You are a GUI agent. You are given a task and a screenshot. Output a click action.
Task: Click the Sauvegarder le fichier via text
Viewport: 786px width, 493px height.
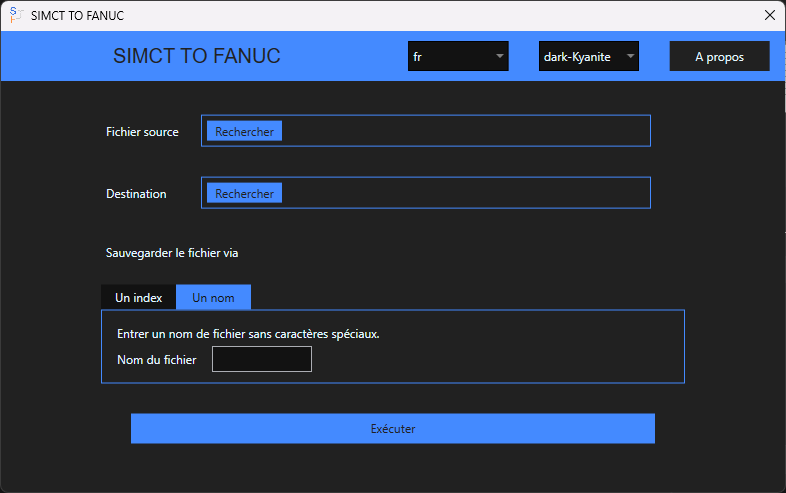(x=172, y=253)
